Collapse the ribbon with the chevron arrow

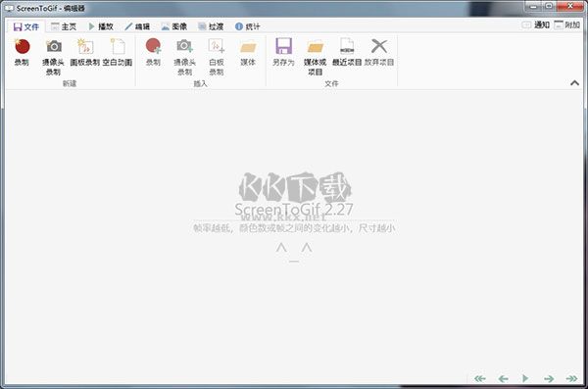tap(574, 83)
